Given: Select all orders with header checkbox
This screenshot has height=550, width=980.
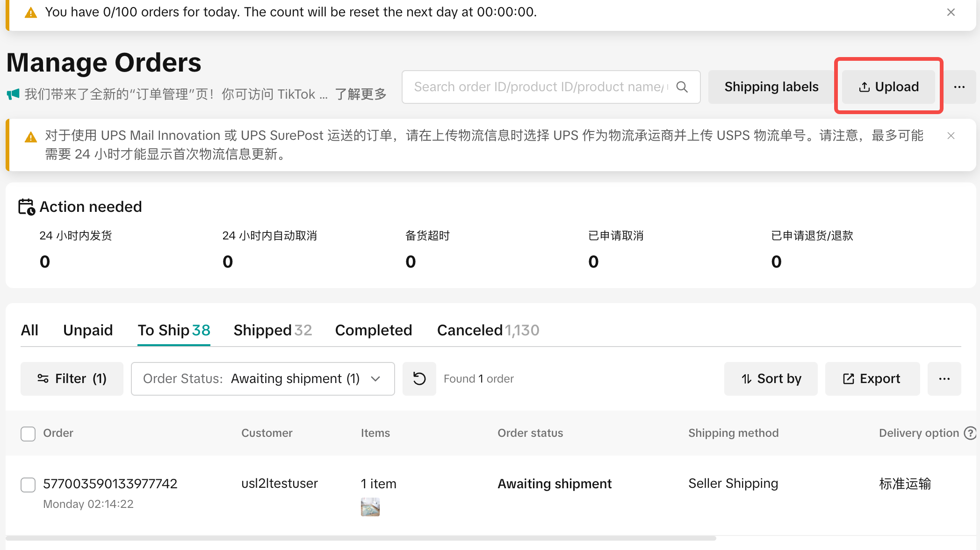Looking at the screenshot, I should coord(28,434).
